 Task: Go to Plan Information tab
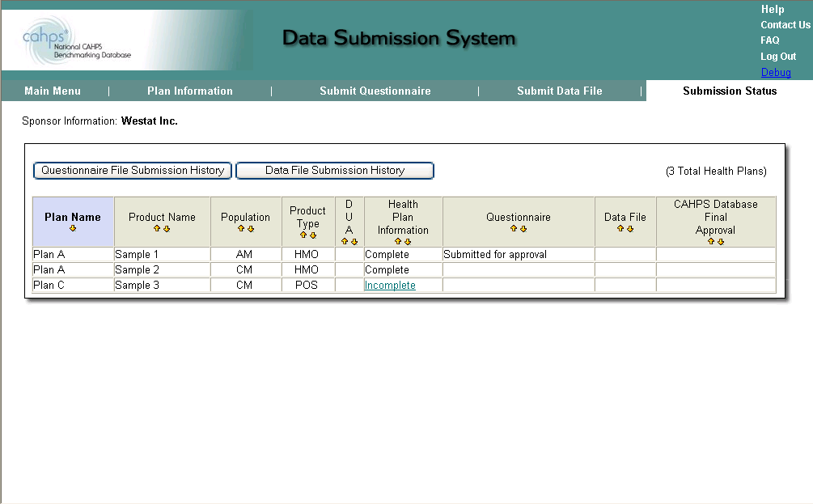click(x=190, y=91)
